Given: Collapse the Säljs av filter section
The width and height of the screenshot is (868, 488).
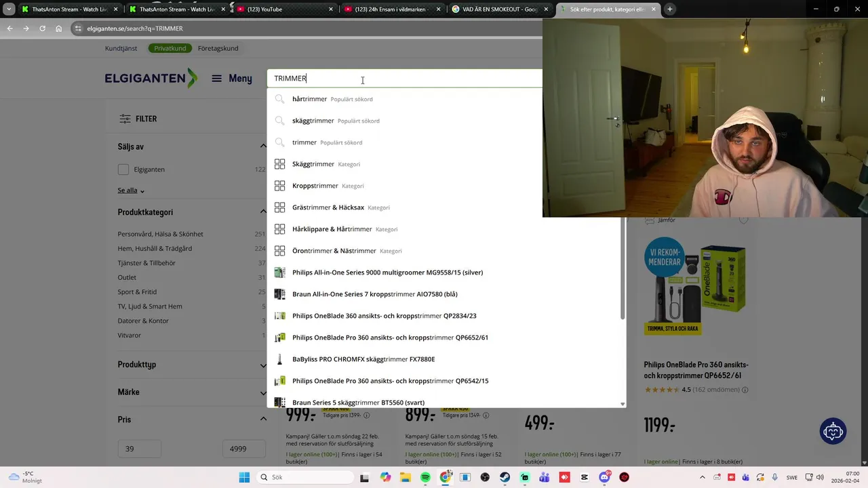Looking at the screenshot, I should [x=263, y=146].
